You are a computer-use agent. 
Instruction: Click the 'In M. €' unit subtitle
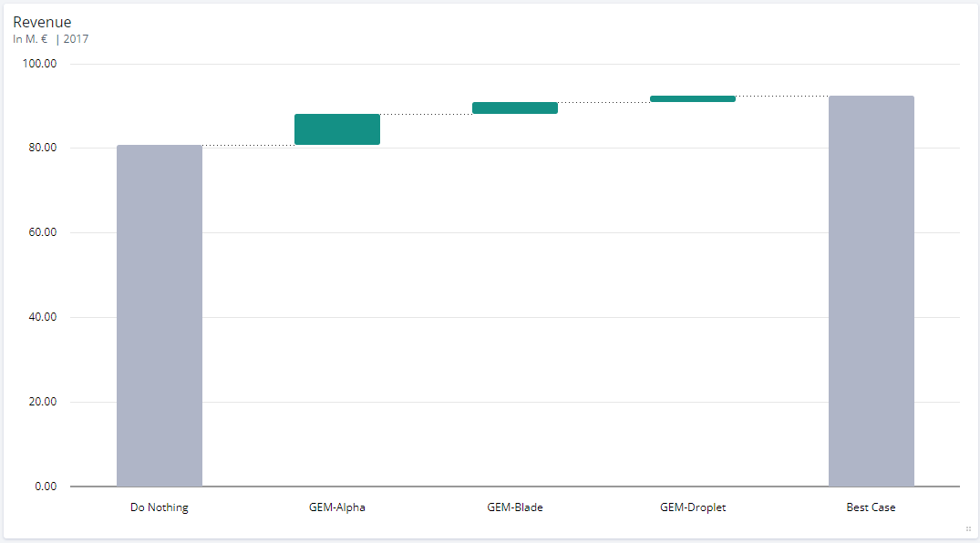point(30,39)
